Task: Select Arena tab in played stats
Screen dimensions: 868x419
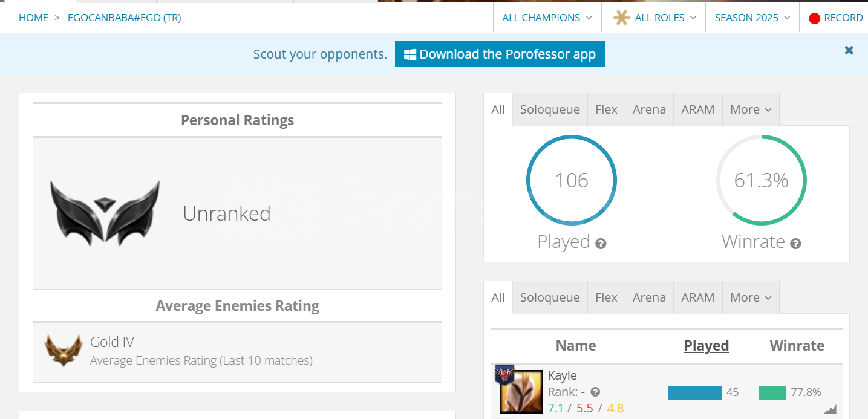Action: (649, 109)
